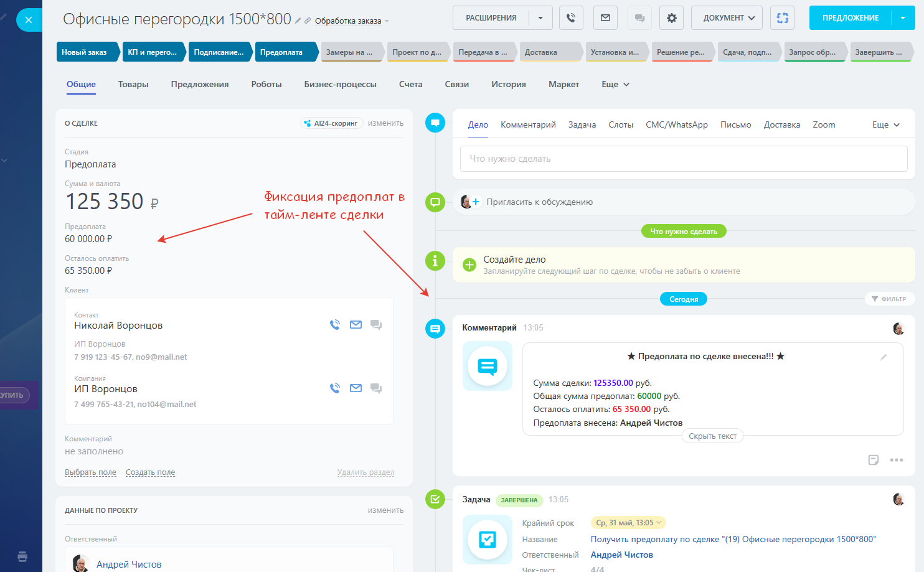Select the Замеры на... pipeline stage
The image size is (924, 572).
point(349,52)
